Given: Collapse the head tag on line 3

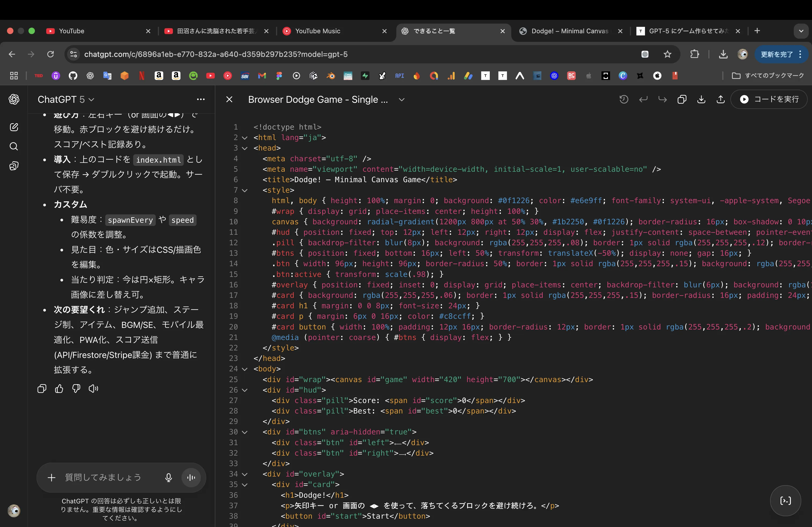Looking at the screenshot, I should (245, 148).
